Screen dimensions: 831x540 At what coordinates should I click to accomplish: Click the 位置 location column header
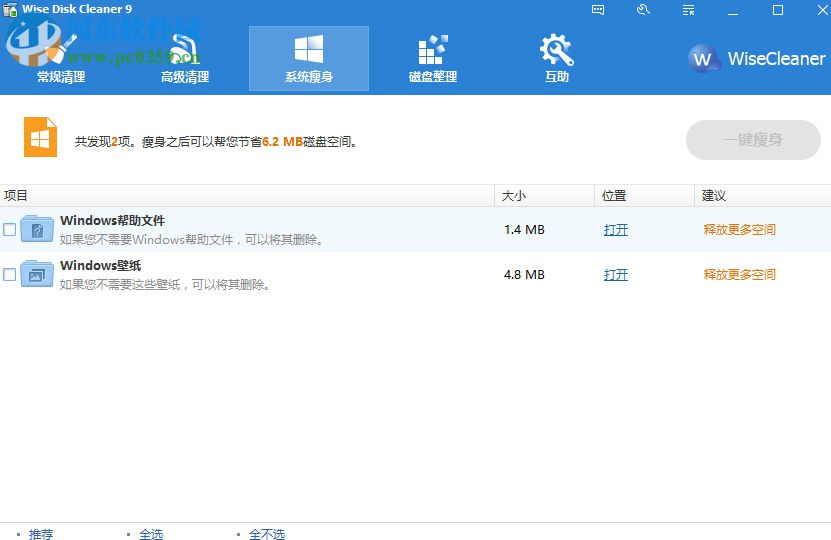pos(644,196)
